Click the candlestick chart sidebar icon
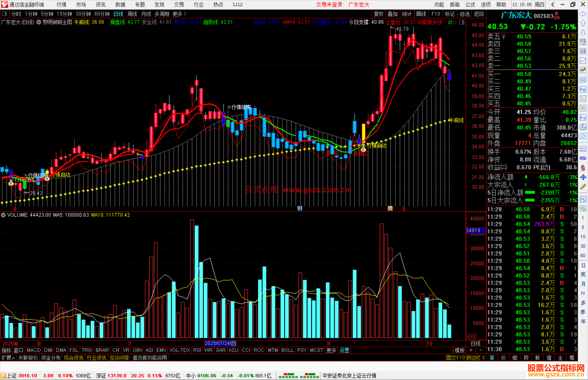The width and height of the screenshot is (588, 380). tap(583, 70)
